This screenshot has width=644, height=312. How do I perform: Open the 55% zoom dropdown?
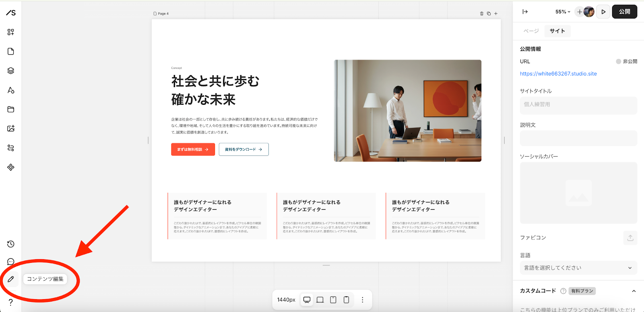point(563,12)
